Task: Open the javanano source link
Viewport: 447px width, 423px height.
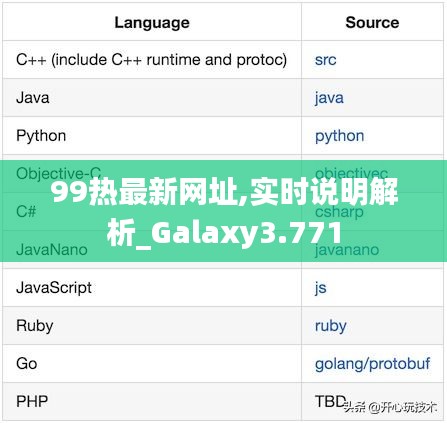Action: tap(347, 250)
